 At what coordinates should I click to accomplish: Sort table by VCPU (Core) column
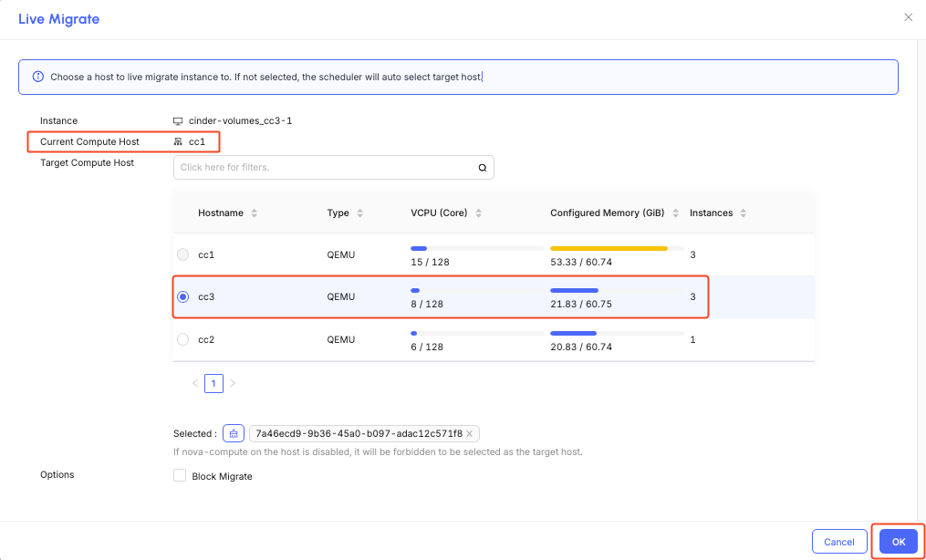pos(478,213)
